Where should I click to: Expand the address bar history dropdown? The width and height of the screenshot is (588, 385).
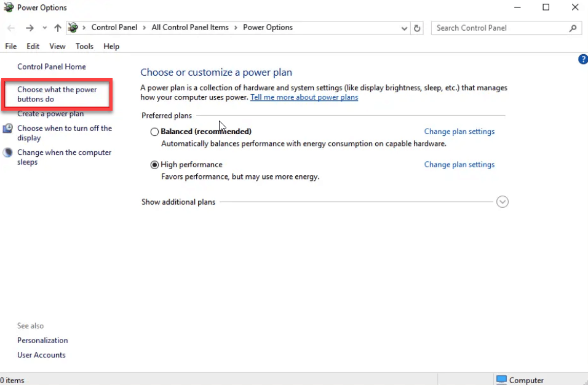(404, 28)
